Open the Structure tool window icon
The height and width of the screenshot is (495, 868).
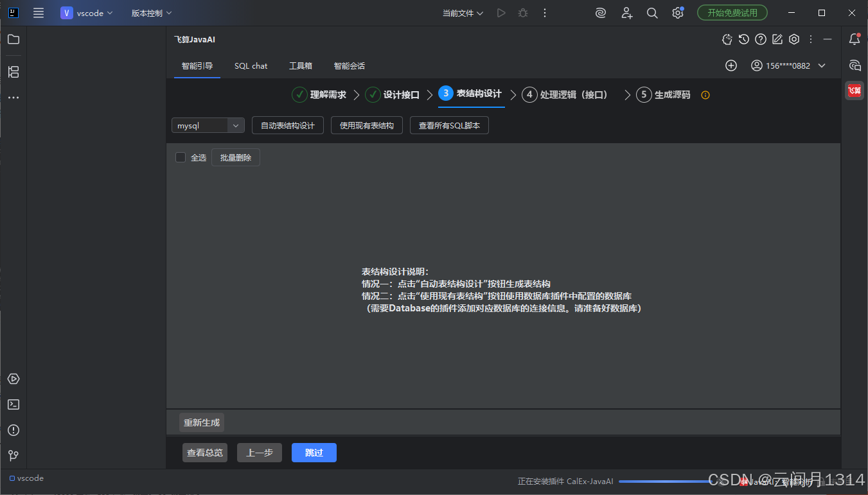pos(13,72)
